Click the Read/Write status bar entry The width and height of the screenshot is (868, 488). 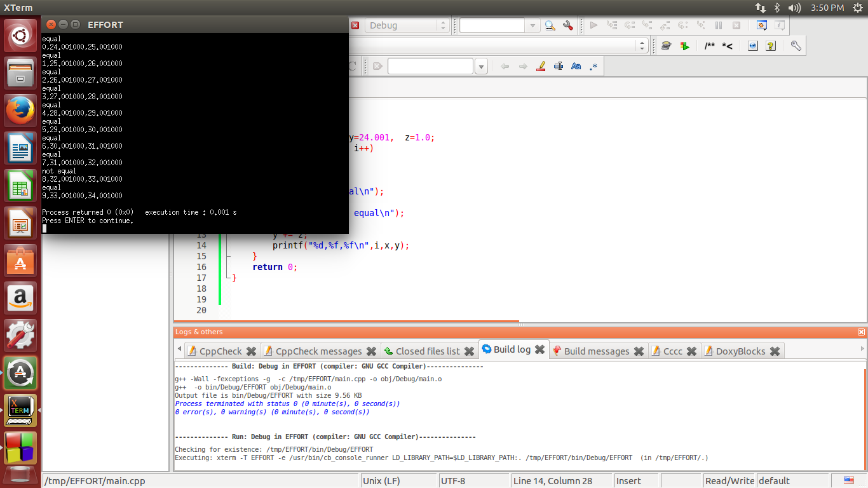click(x=729, y=481)
